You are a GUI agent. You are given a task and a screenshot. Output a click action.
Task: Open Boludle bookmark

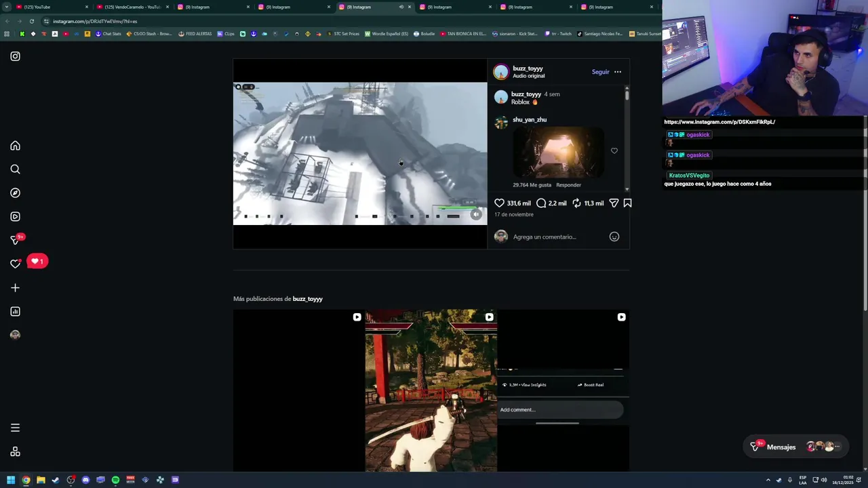(x=425, y=34)
